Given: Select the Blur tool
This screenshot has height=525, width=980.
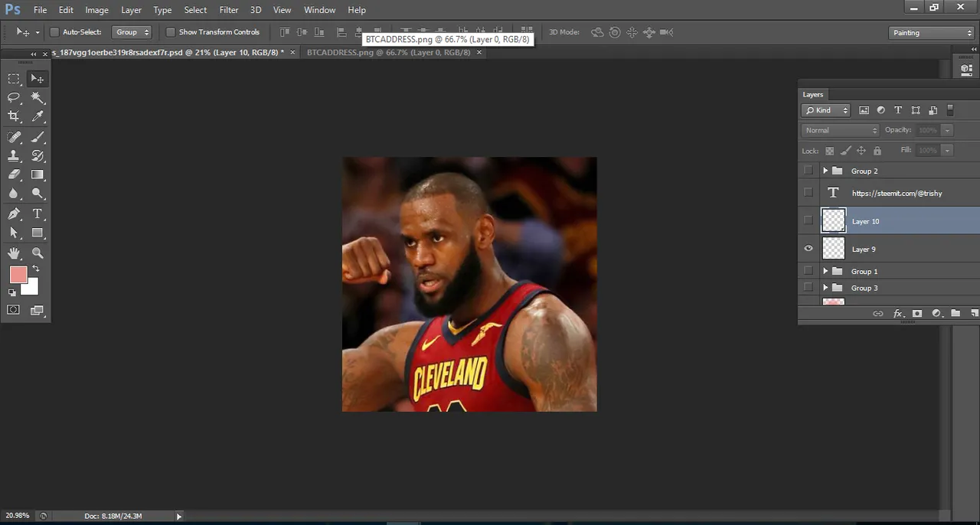Looking at the screenshot, I should 14,194.
